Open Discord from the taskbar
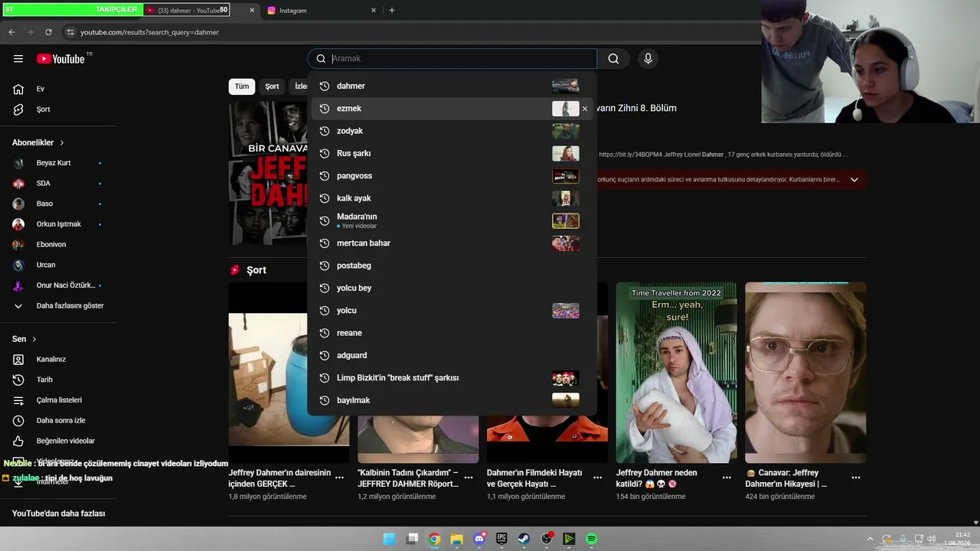This screenshot has width=980, height=551. point(479,539)
